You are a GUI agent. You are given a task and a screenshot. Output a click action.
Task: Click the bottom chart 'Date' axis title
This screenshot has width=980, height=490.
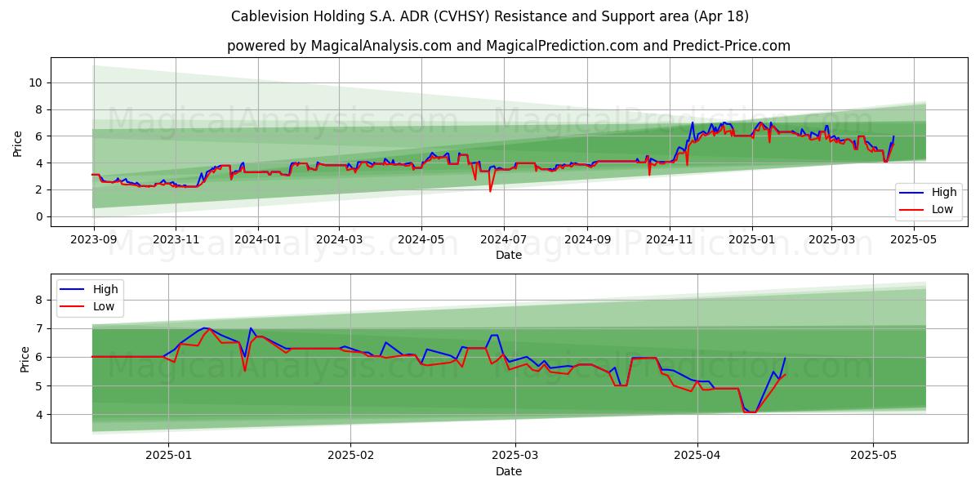coord(509,471)
